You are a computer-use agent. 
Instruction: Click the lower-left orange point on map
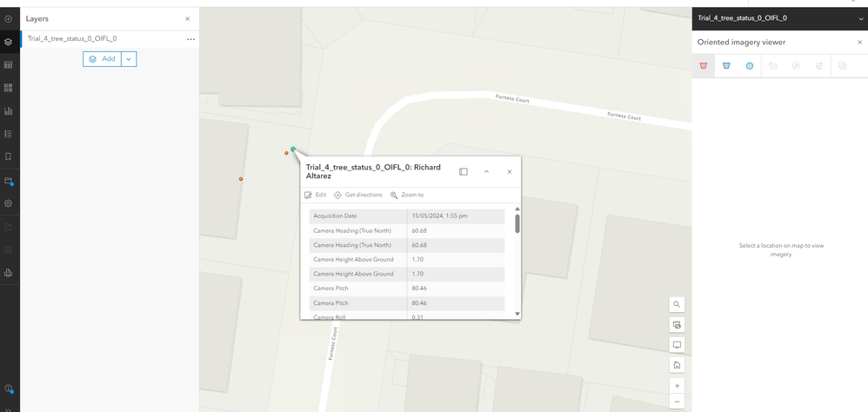tap(240, 179)
